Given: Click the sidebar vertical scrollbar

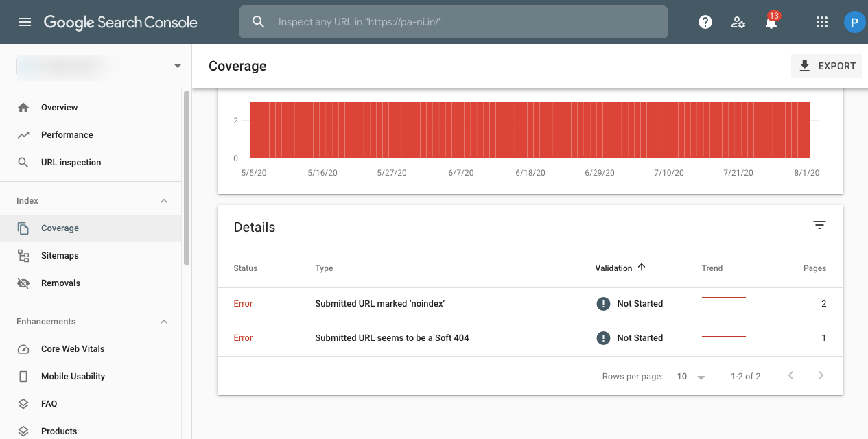Looking at the screenshot, I should point(187,178).
